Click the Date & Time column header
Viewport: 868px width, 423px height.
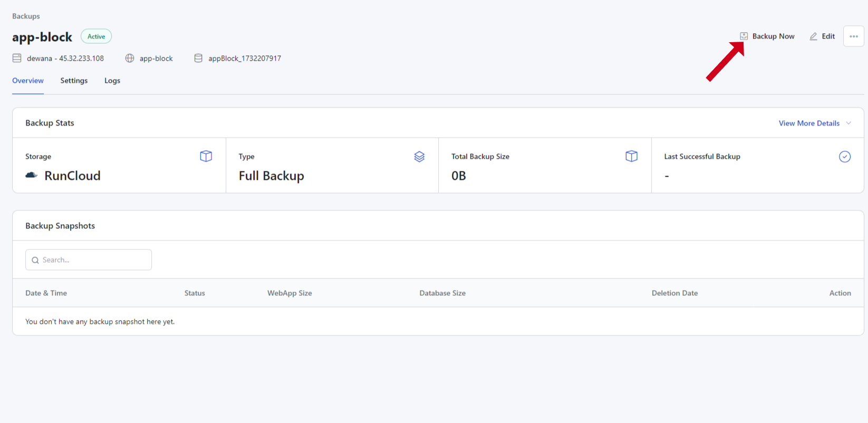46,293
